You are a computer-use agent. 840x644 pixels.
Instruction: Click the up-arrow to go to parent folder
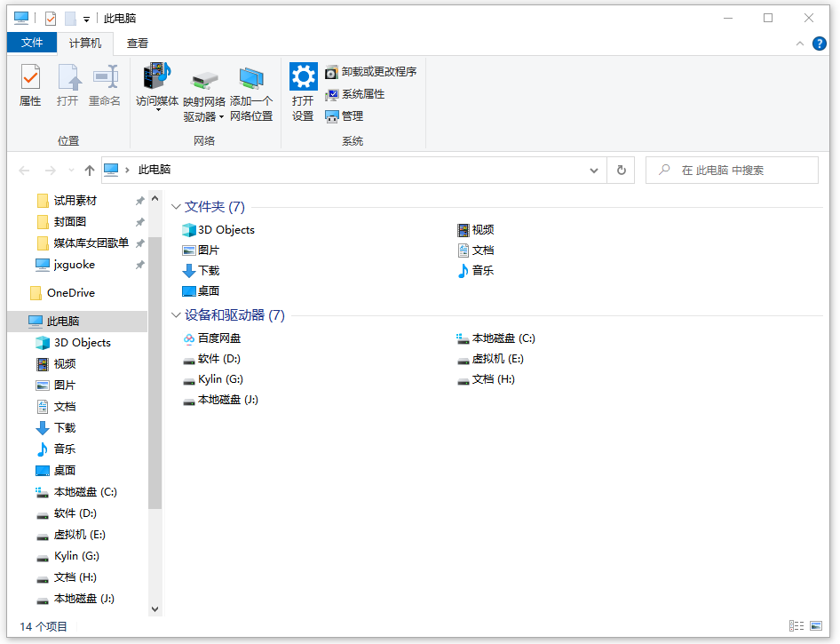coord(89,171)
